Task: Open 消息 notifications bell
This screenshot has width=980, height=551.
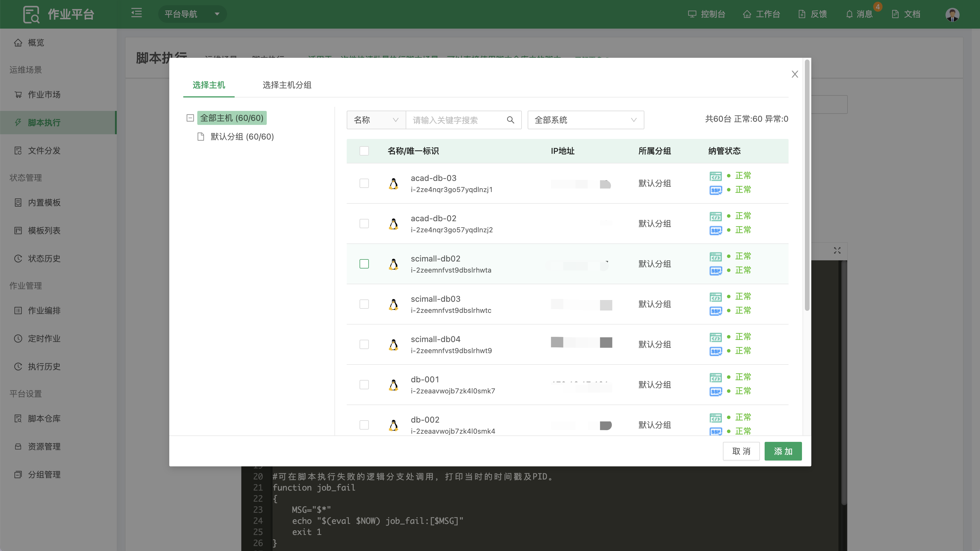Action: (x=859, y=14)
